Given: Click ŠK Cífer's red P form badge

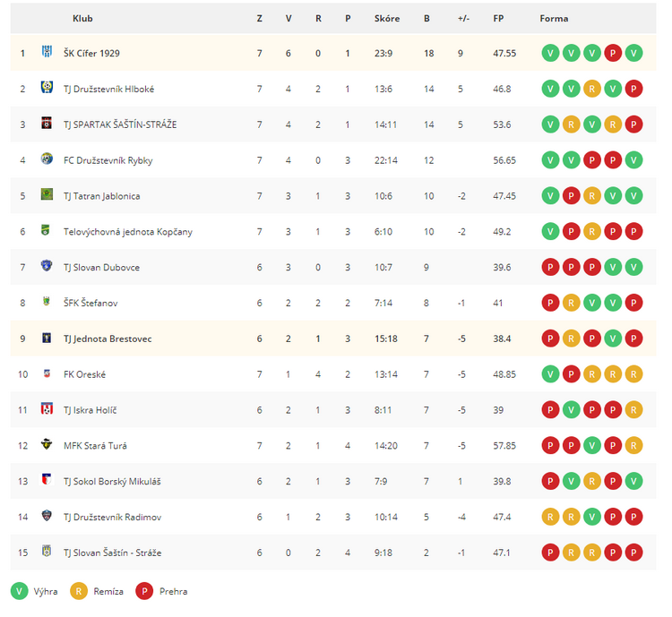Looking at the screenshot, I should click(613, 53).
